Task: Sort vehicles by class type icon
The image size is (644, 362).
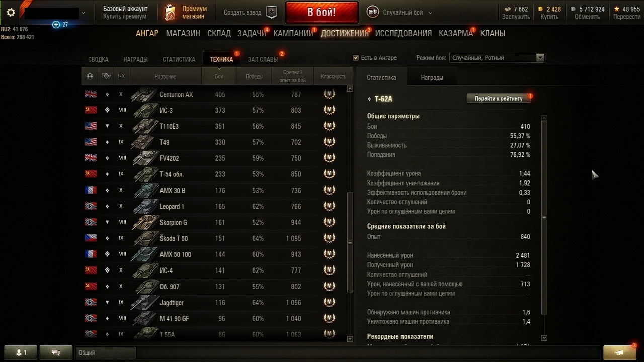Action: [106, 76]
